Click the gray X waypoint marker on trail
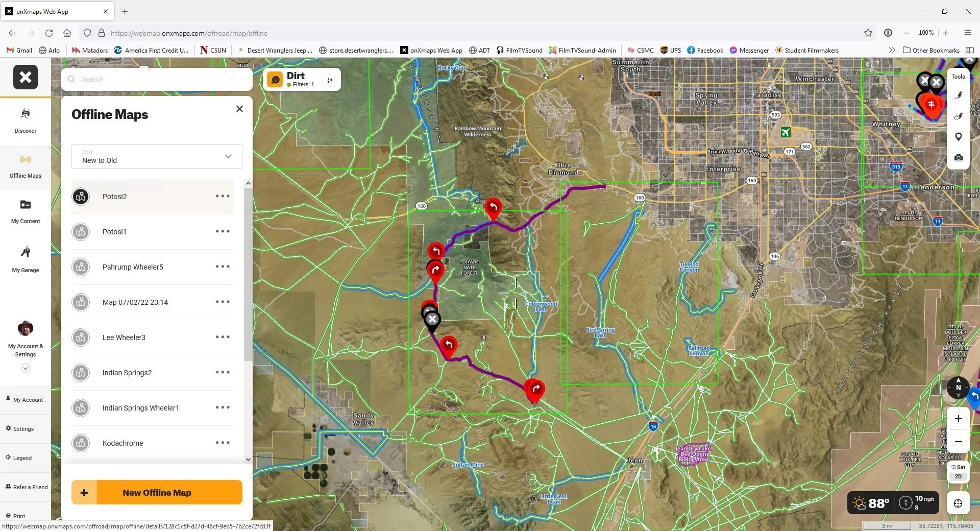The height and width of the screenshot is (531, 980). pyautogui.click(x=432, y=320)
